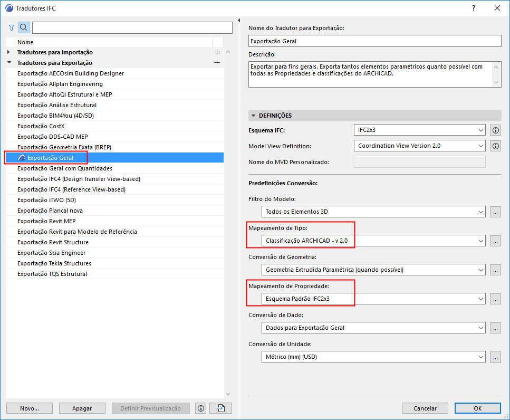
Task: Select Exportação Scia Engineer
Action: [114, 253]
